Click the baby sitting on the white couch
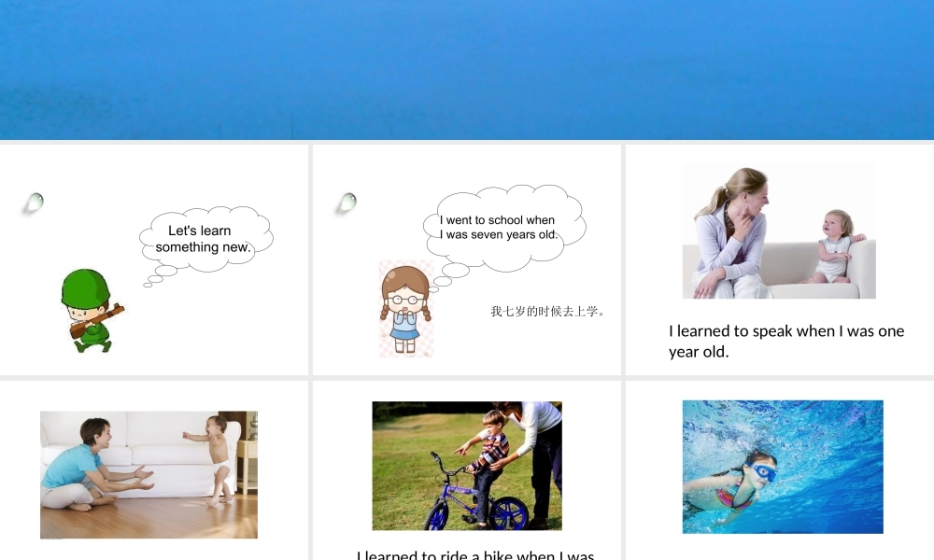 coord(834,245)
